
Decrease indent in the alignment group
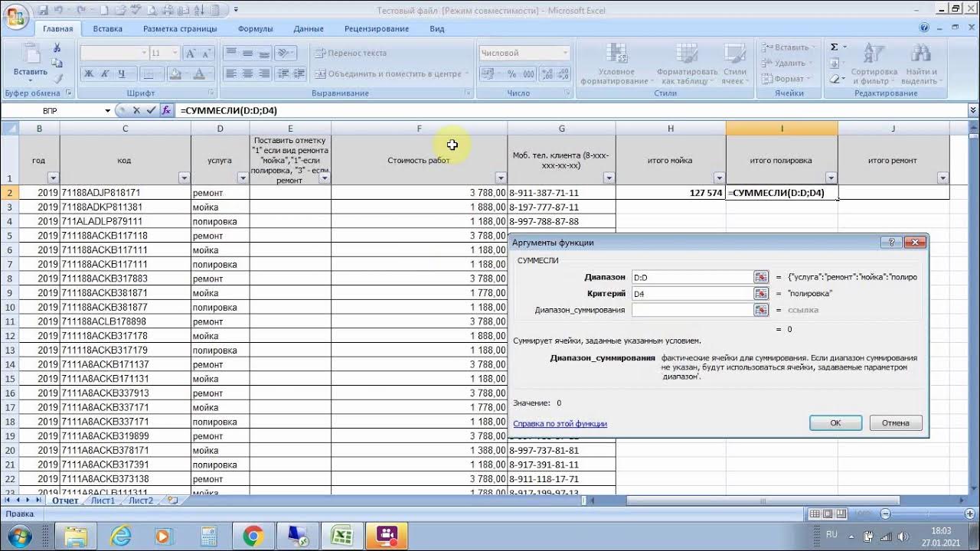283,74
